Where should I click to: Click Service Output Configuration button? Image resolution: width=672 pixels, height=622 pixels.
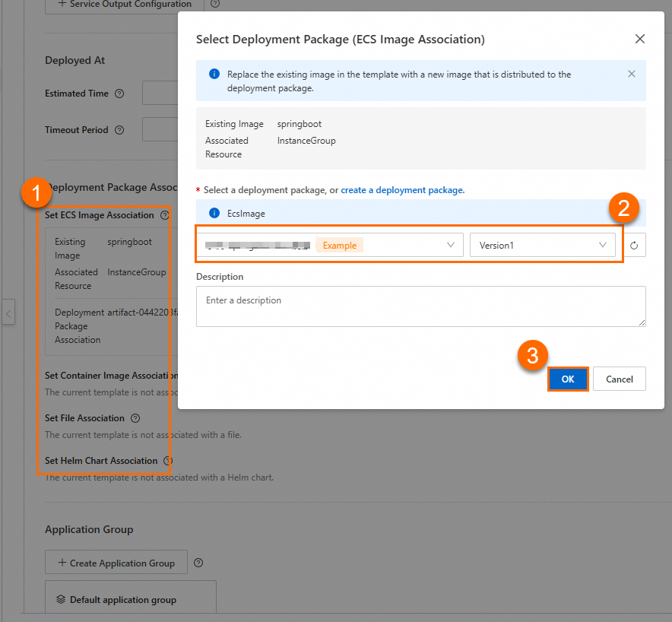pos(124,5)
